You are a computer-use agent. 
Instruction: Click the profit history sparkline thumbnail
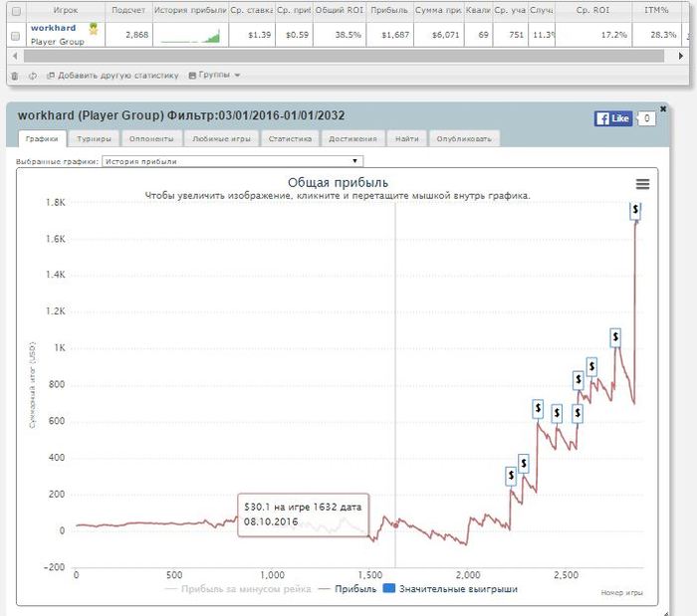click(190, 35)
